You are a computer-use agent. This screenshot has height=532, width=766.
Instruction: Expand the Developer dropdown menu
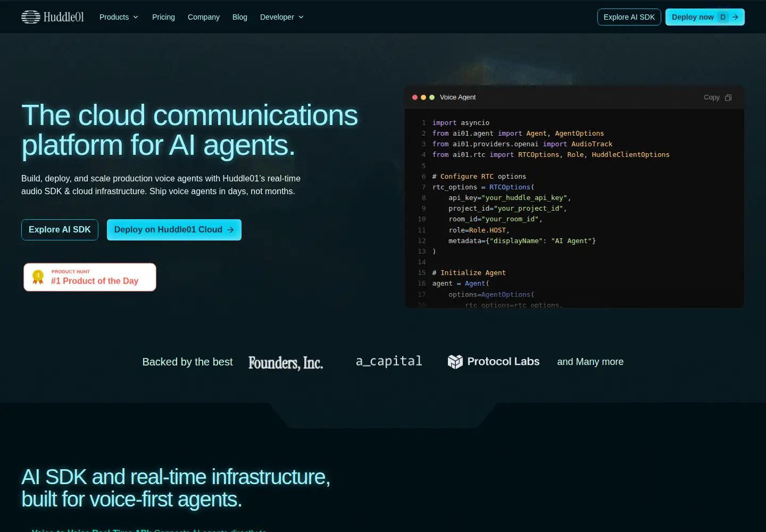(282, 17)
